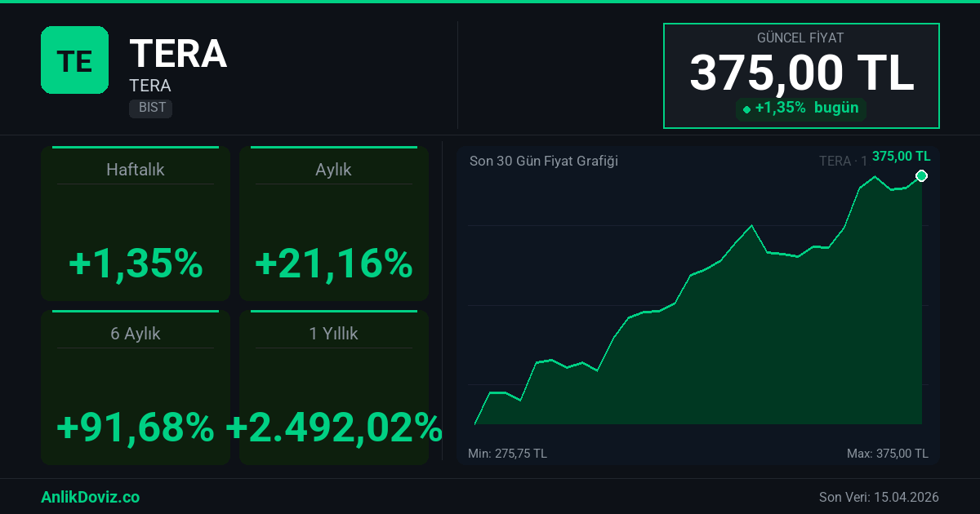
Task: Click the large TERA heading
Action: [178, 54]
